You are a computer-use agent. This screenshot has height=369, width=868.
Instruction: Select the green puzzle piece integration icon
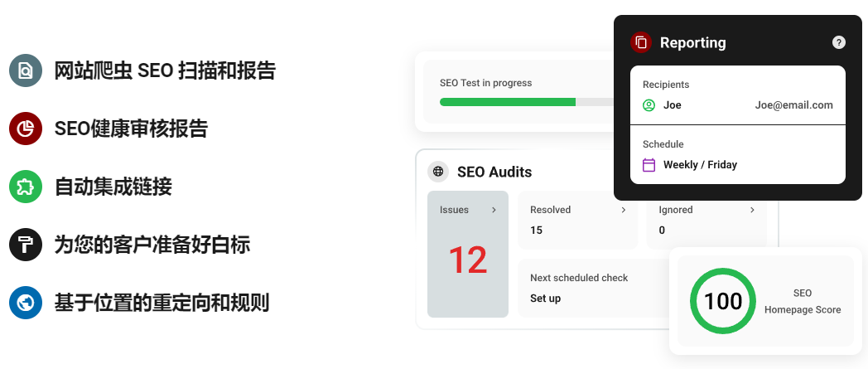pos(26,187)
